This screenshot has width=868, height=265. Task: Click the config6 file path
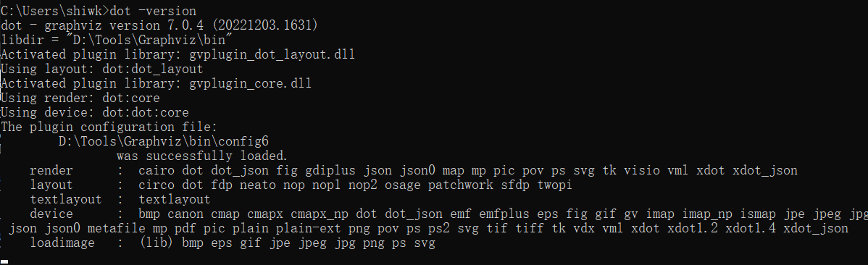pyautogui.click(x=164, y=141)
